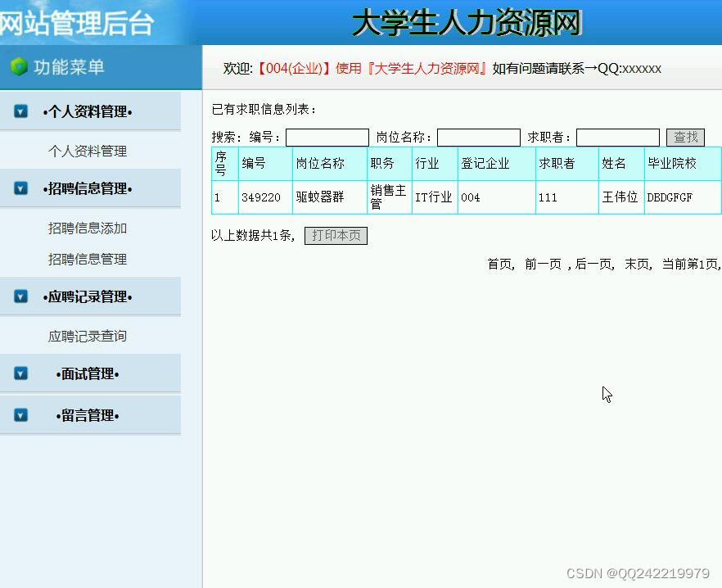Go to 后一页 pagination link
The image size is (722, 588).
(x=593, y=264)
